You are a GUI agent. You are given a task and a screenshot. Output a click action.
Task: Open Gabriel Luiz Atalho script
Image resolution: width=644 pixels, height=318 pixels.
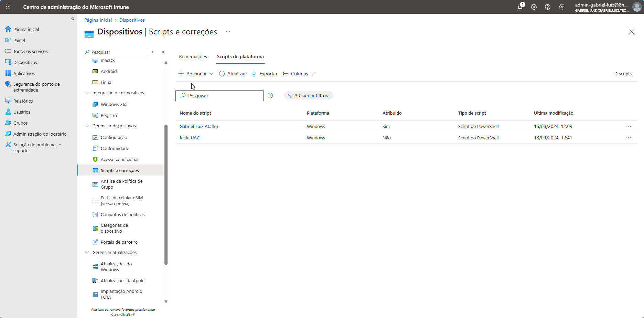(199, 126)
